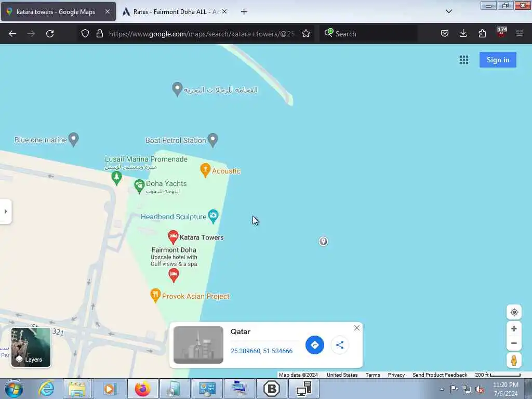
Task: Open the Extensions menu
Action: pyautogui.click(x=482, y=33)
